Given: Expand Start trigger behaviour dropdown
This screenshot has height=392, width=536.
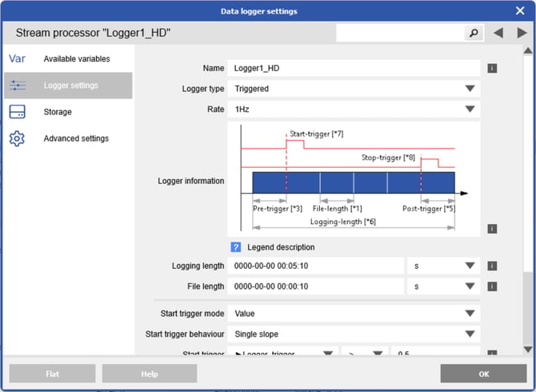Looking at the screenshot, I should 354,334.
